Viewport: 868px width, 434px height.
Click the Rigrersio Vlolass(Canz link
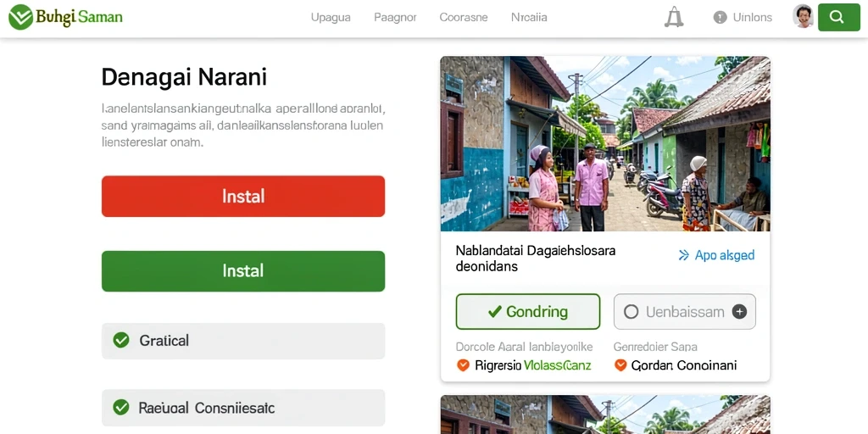(x=533, y=365)
